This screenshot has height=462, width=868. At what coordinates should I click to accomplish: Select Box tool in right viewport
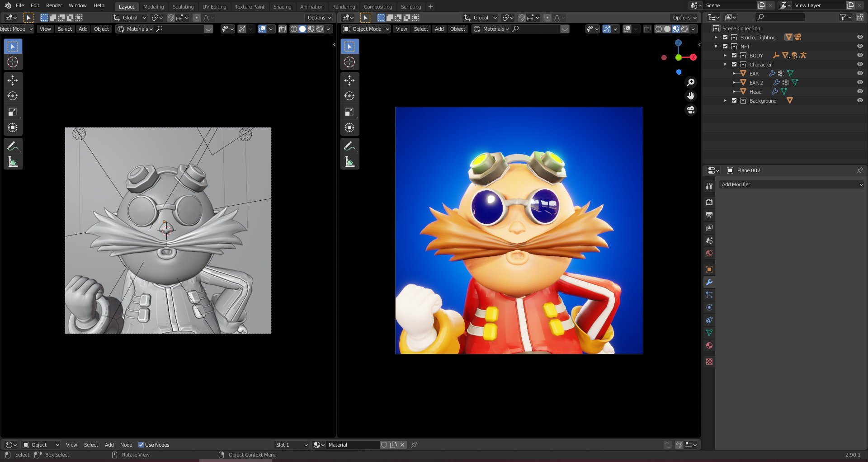coord(349,47)
